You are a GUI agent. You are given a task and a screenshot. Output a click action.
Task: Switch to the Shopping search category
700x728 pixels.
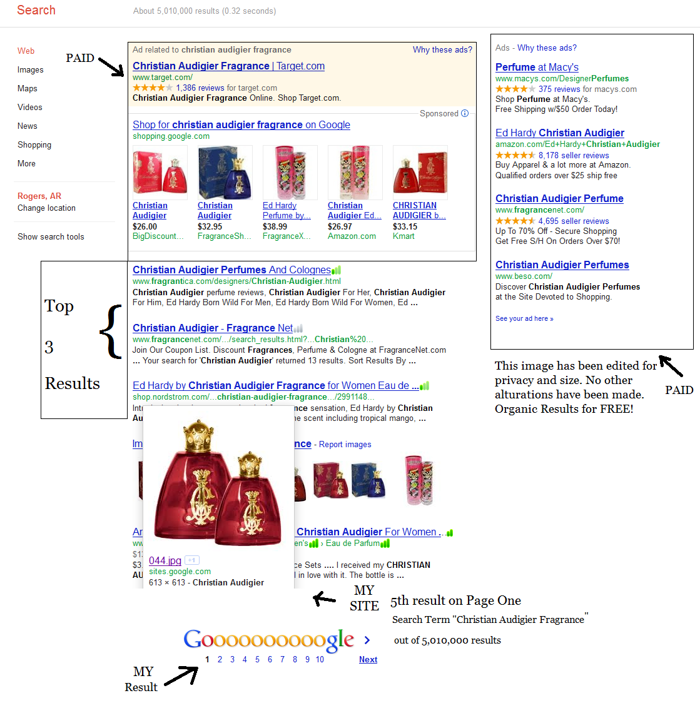pyautogui.click(x=34, y=145)
